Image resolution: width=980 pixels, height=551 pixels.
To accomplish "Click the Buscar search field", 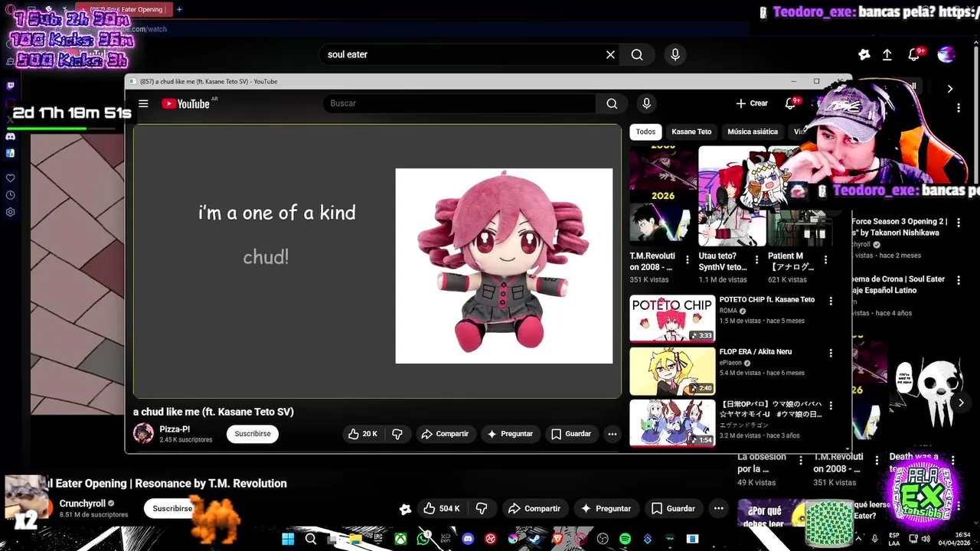I will tap(459, 103).
